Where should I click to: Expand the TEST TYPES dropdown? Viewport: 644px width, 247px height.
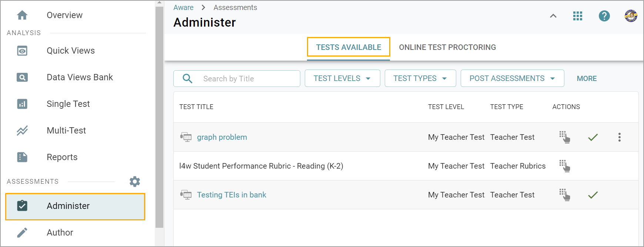coord(420,78)
